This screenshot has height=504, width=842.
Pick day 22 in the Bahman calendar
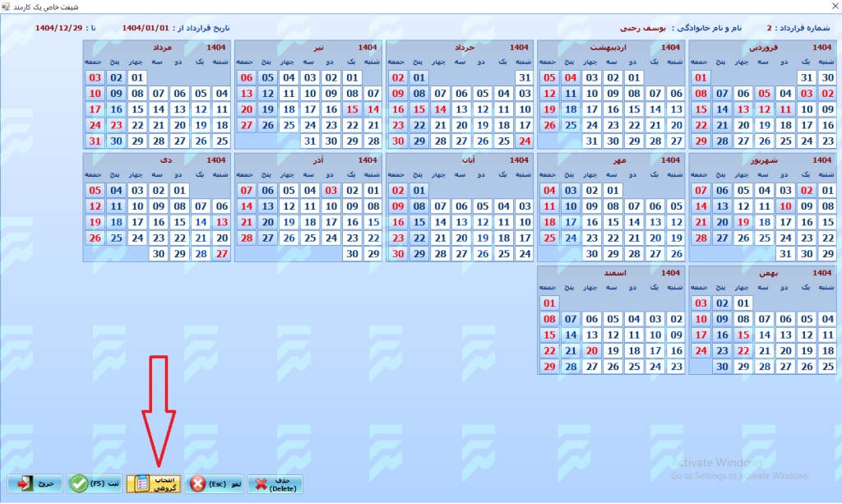coord(743,350)
